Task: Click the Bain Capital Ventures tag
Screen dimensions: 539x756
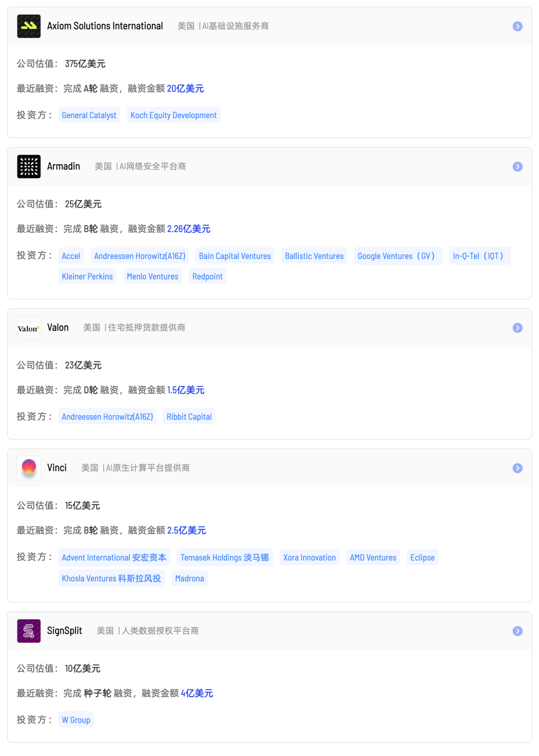Action: 235,256
